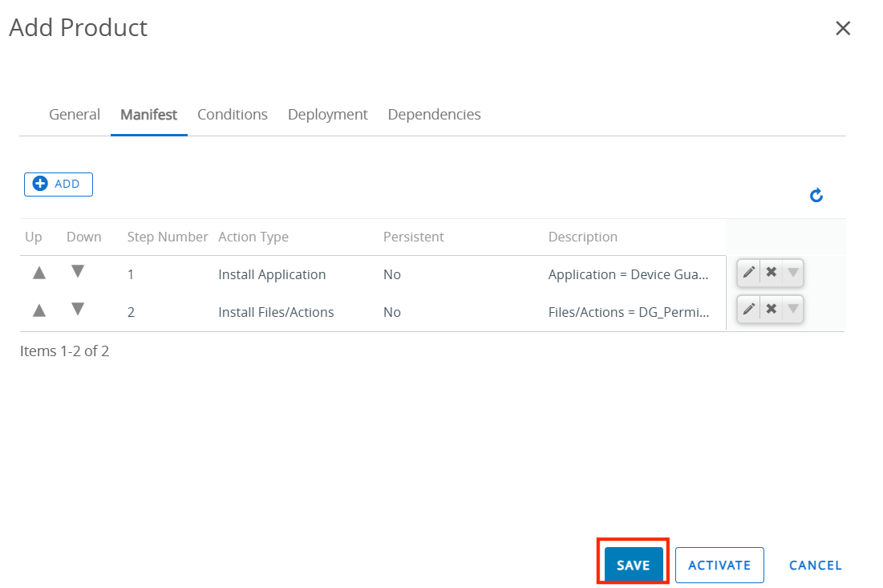Click the Add manifest step button
883x588 pixels.
pyautogui.click(x=59, y=185)
